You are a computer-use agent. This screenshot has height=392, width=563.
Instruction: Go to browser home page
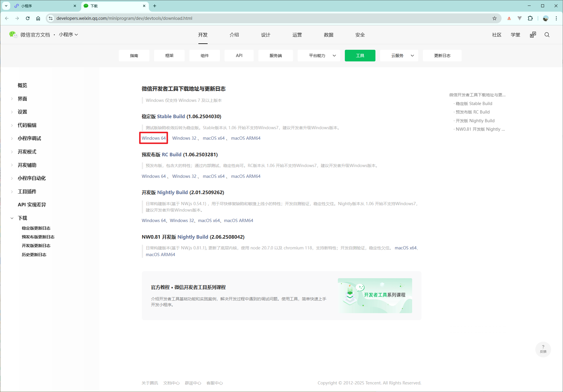click(38, 18)
